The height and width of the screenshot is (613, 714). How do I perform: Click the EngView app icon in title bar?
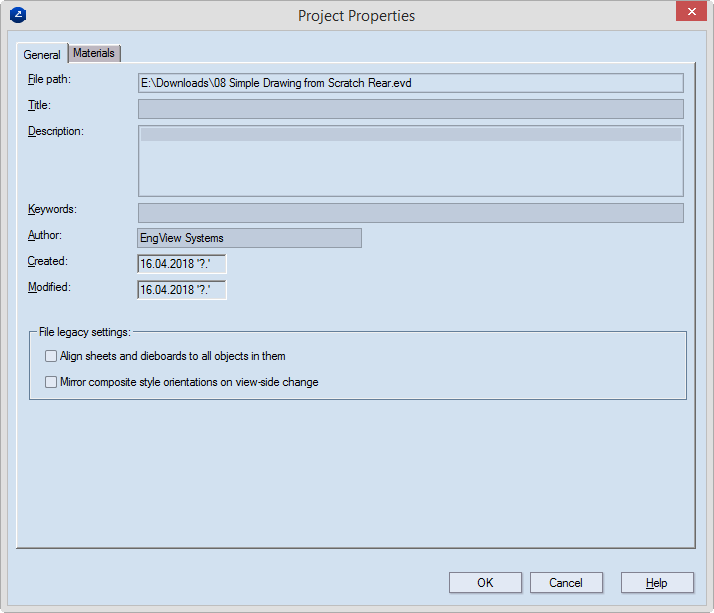tap(17, 15)
